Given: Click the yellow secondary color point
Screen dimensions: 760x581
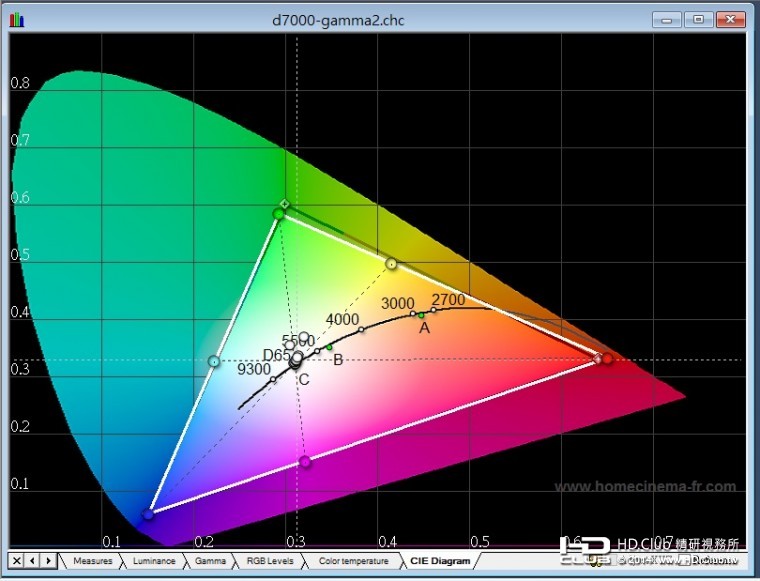Looking at the screenshot, I should tap(392, 264).
